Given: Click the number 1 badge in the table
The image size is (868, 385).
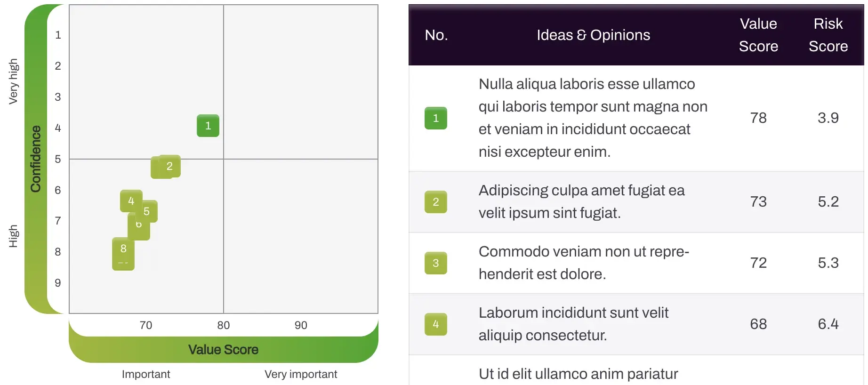Looking at the screenshot, I should 435,118.
